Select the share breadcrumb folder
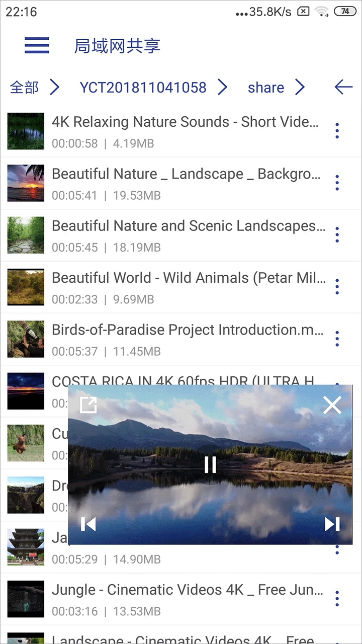This screenshot has height=644, width=362. (265, 88)
